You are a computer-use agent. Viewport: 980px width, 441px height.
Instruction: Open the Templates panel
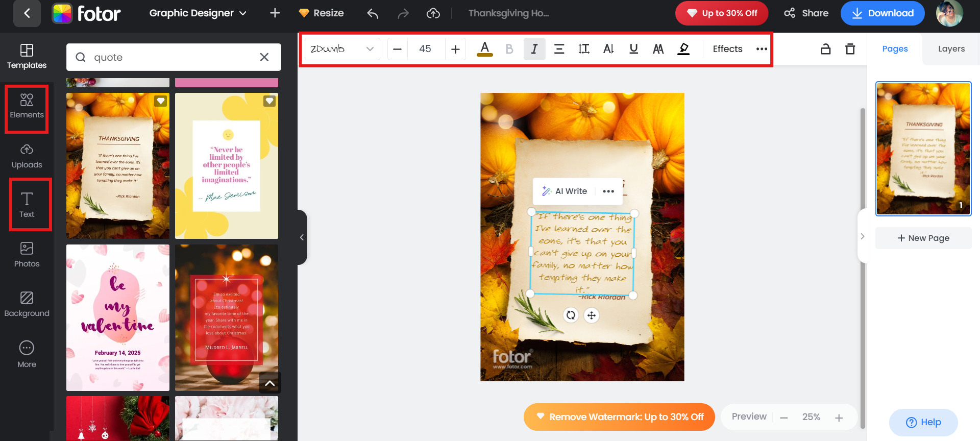click(27, 57)
